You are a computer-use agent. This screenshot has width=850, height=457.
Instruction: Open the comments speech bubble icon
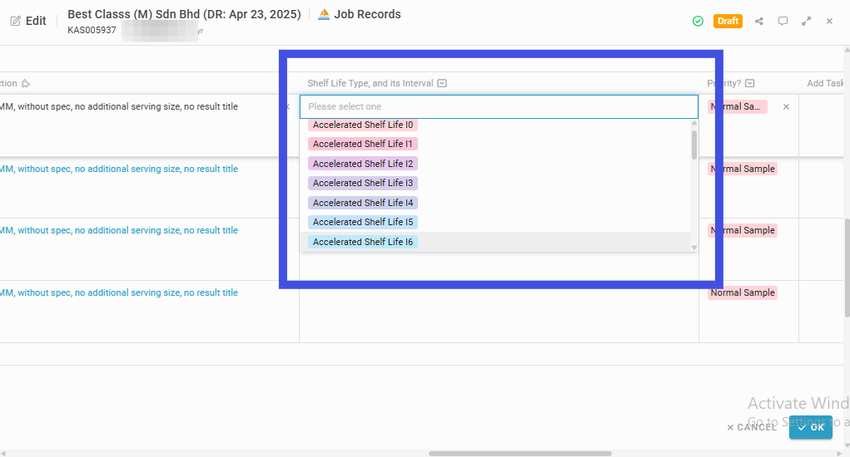coord(783,21)
